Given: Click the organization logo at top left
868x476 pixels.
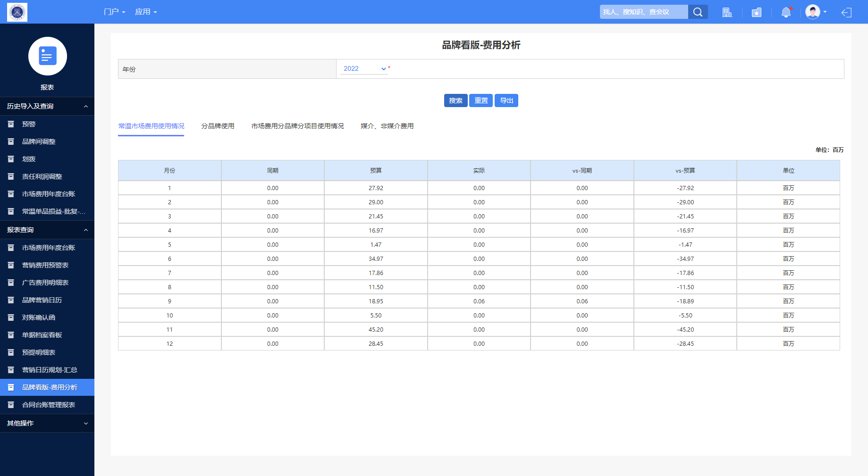Looking at the screenshot, I should click(x=17, y=12).
